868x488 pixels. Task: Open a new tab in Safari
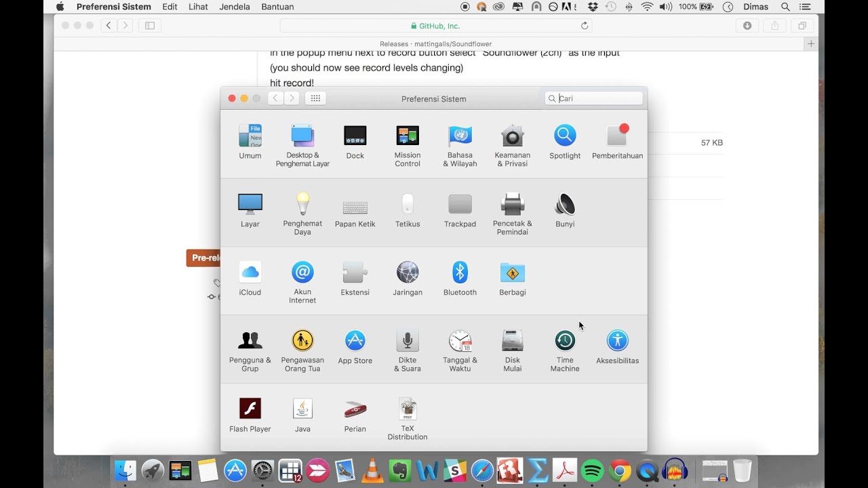click(x=811, y=44)
